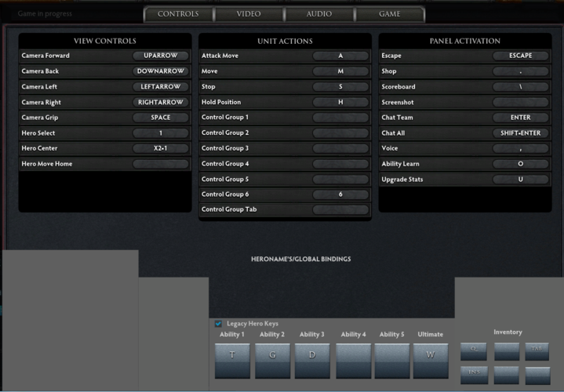Click the empty Ability 5 slot

point(391,361)
